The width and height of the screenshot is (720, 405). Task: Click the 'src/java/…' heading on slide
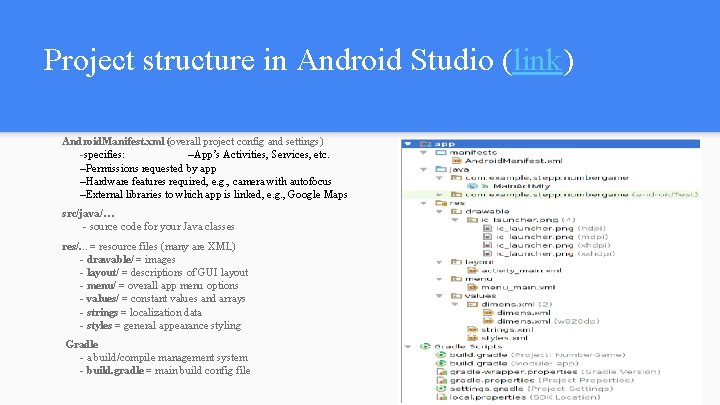click(x=88, y=214)
